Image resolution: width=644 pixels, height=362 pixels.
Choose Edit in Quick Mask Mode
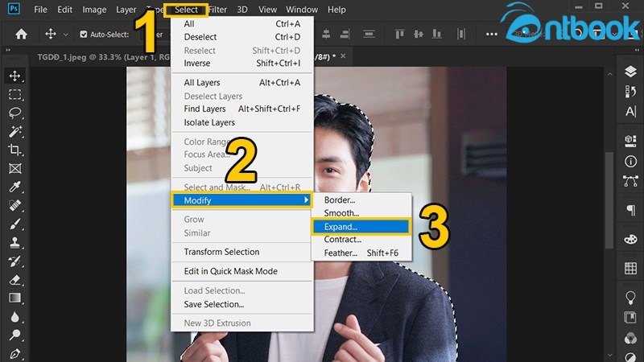click(242, 271)
